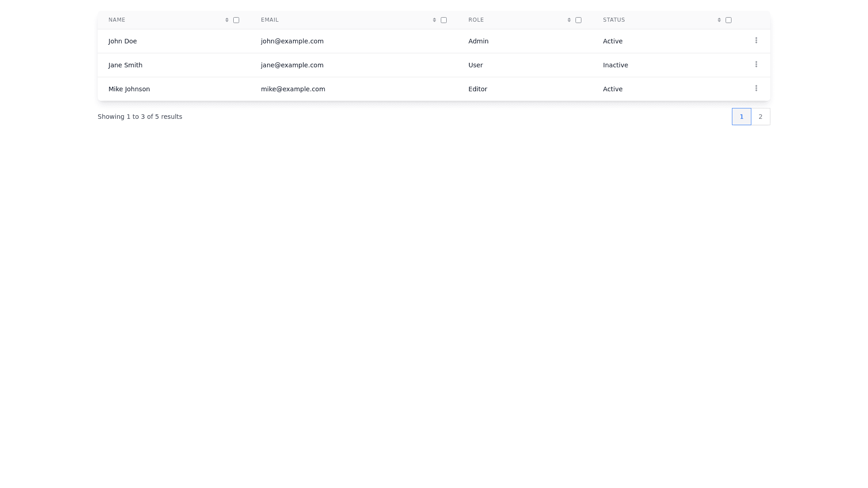Tick the Status column header checkbox

(728, 20)
